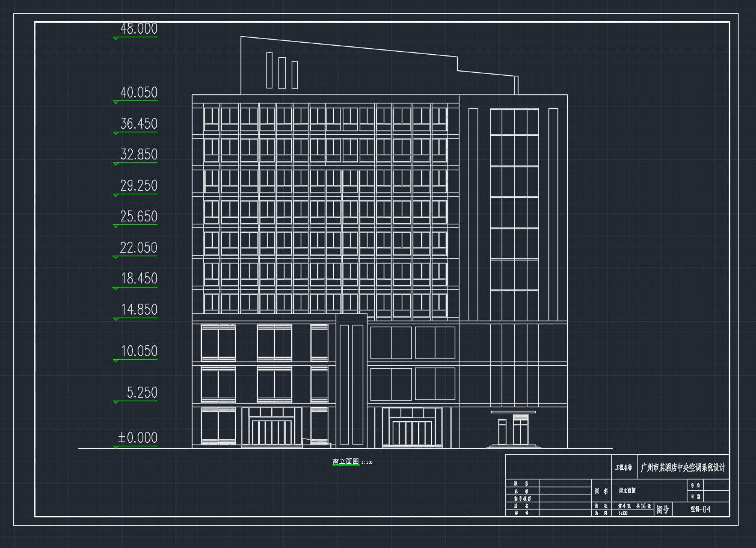Select the 40.050 elevation marker text
Image resolution: width=756 pixels, height=548 pixels.
coord(138,93)
